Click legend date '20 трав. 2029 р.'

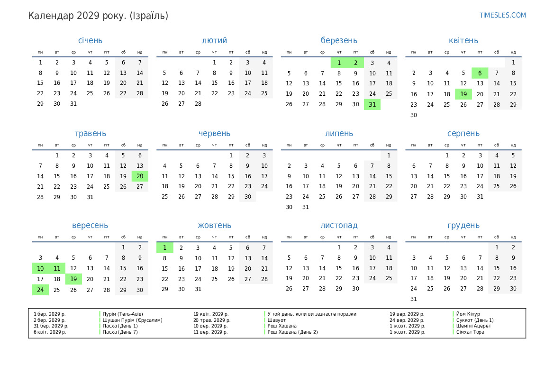pyautogui.click(x=212, y=320)
